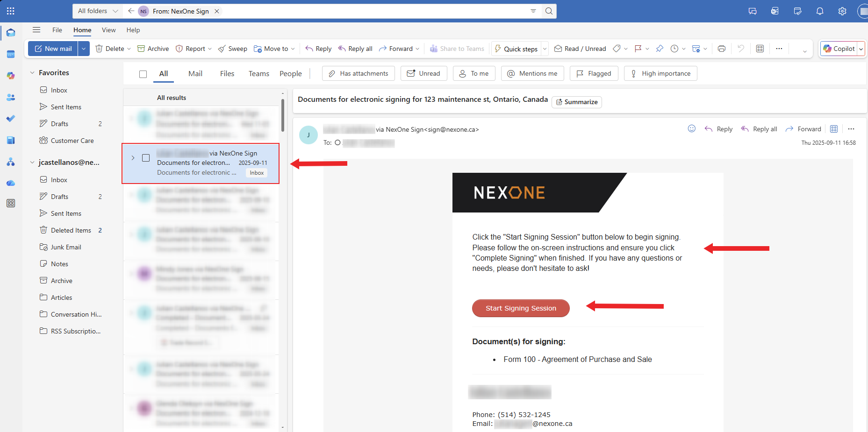Image resolution: width=868 pixels, height=432 pixels.
Task: Click the emoji reaction icon in email
Action: point(691,129)
